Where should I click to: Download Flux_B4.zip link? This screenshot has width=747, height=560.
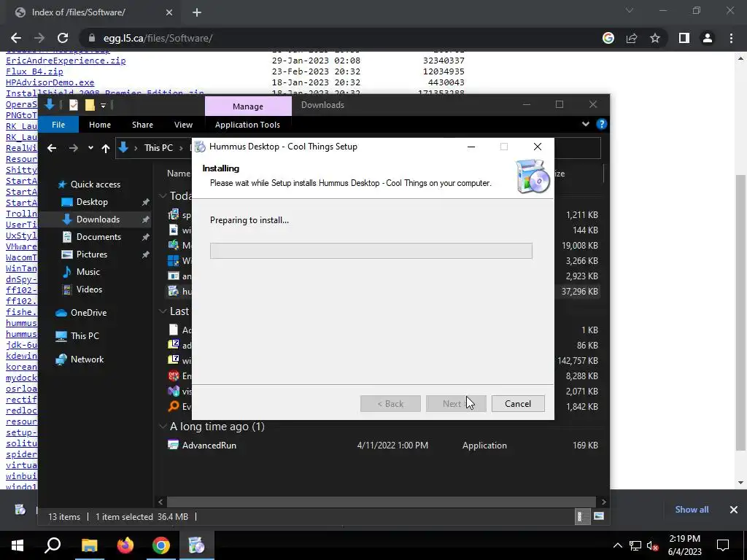pyautogui.click(x=34, y=71)
